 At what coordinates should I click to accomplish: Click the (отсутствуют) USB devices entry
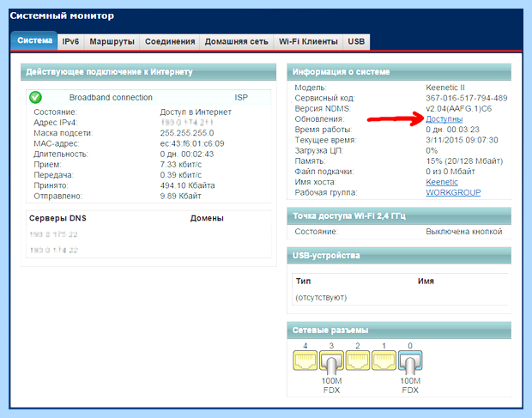[321, 298]
